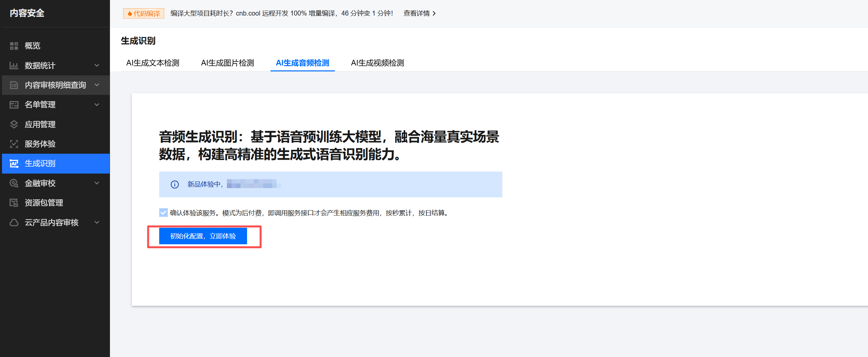Image resolution: width=868 pixels, height=357 pixels.
Task: Click the 生成识别 AI icon in sidebar
Action: tap(14, 164)
